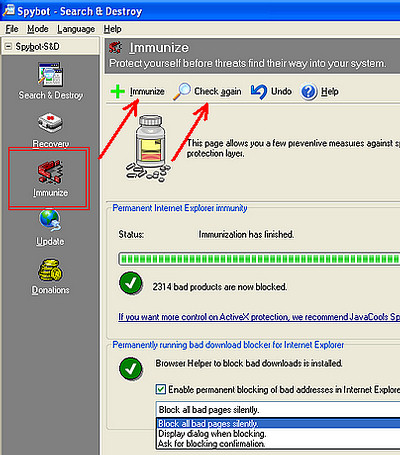
Task: Click the green plus Immunize toolbar button
Action: [x=118, y=91]
